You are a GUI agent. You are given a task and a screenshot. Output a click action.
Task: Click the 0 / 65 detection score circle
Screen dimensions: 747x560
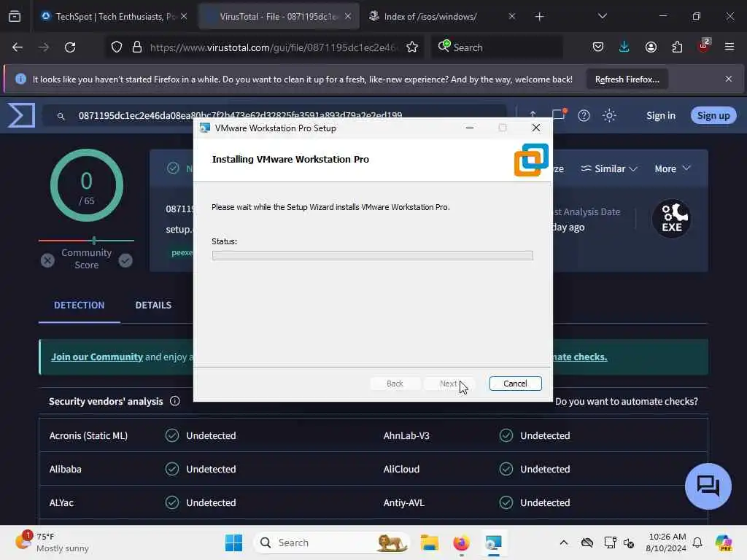coord(86,186)
